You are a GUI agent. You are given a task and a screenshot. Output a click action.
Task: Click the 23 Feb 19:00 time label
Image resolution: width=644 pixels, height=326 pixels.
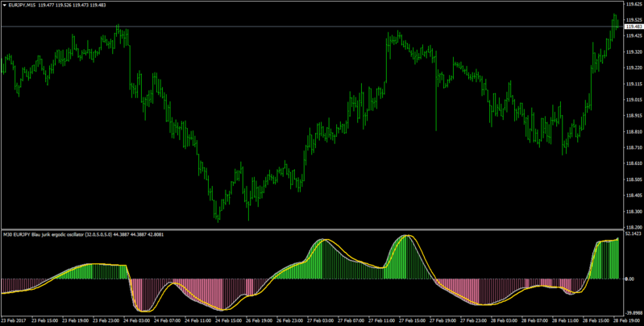76,320
